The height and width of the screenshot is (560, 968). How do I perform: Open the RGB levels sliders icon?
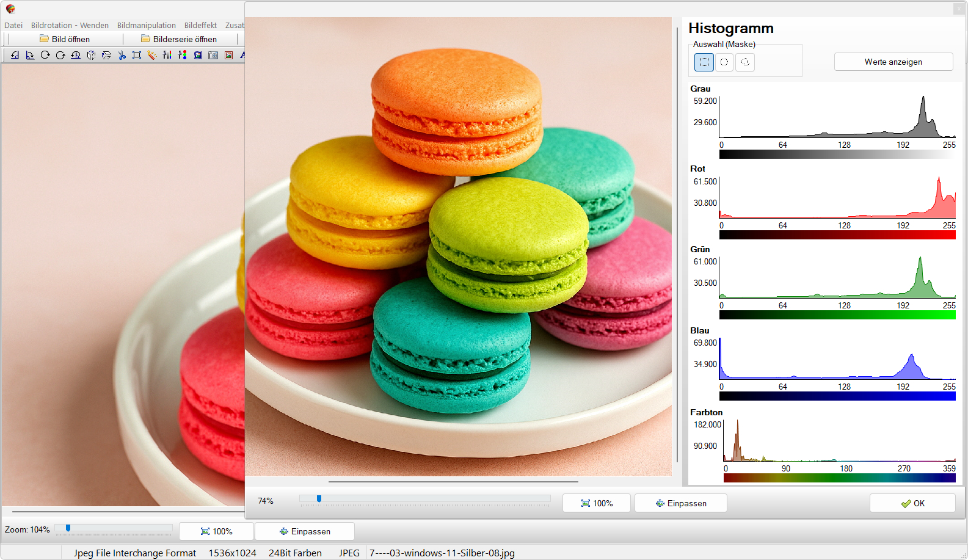tap(167, 55)
